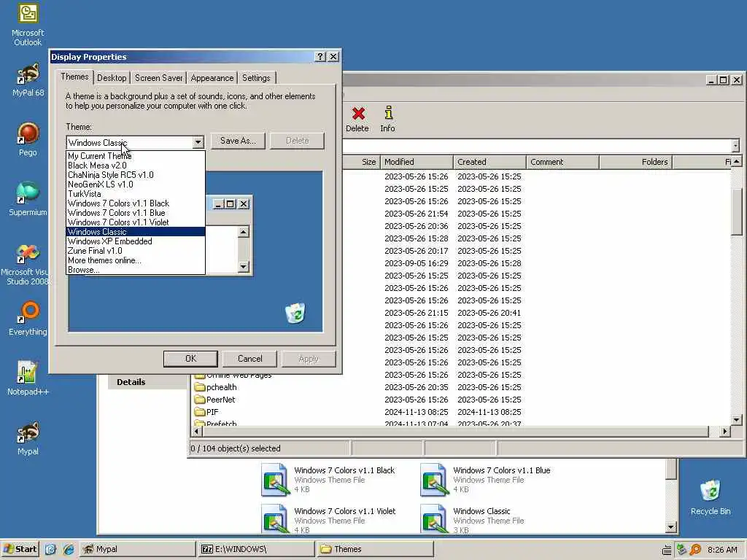Click the help question mark in Display Properties
This screenshot has height=560, width=747.
pyautogui.click(x=320, y=57)
